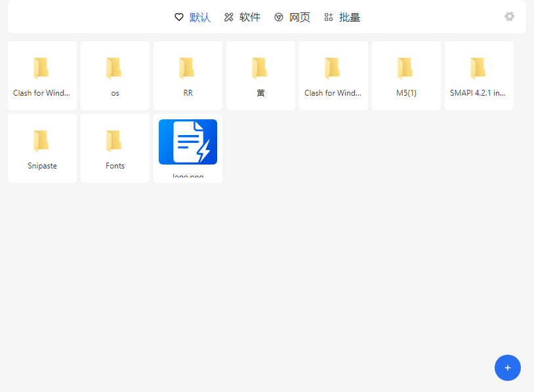Open Clash for Wind... folder icon beside os
Viewport: 534px width, 392px height.
(41, 68)
